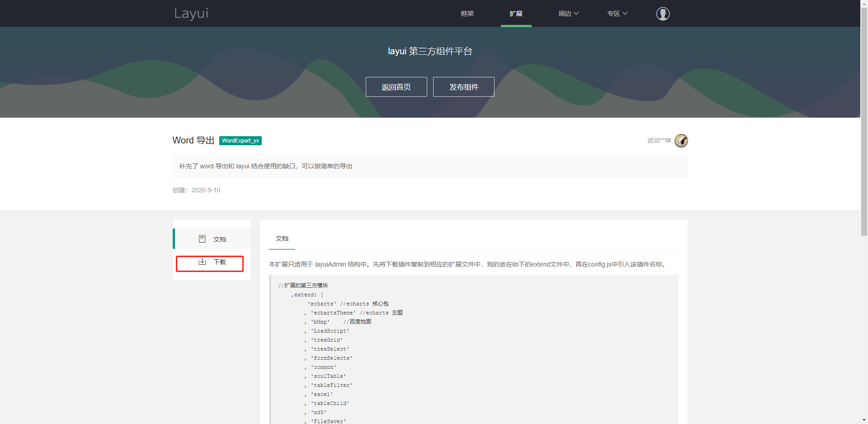Click the download icon beside 下载
The height and width of the screenshot is (424, 868).
(202, 262)
